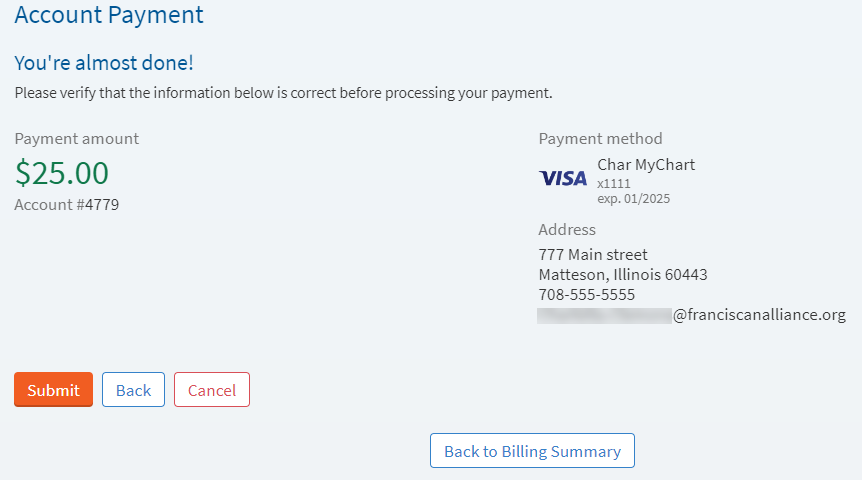Click the expiration date exp. 01/2025
The height and width of the screenshot is (480, 862).
[x=633, y=198]
